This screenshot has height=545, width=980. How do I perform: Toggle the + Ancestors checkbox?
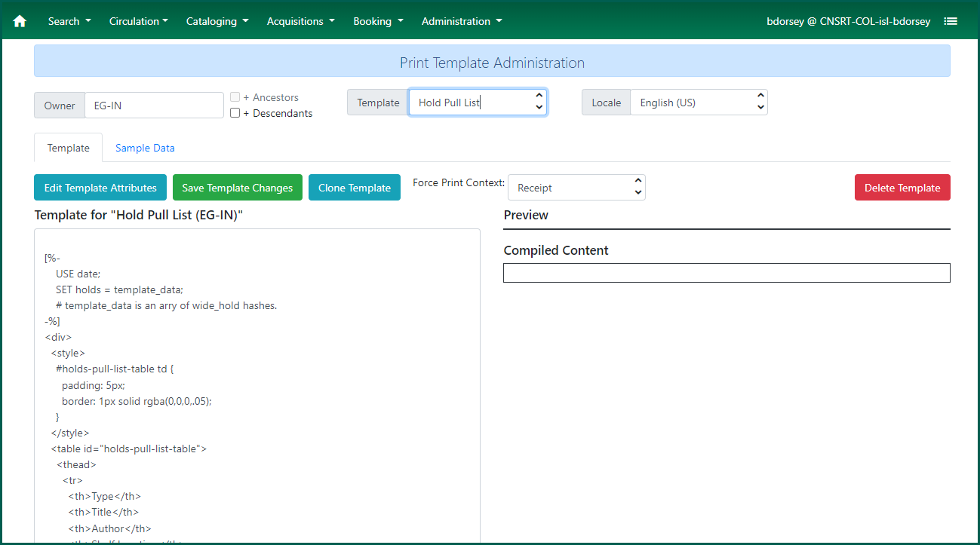(235, 97)
